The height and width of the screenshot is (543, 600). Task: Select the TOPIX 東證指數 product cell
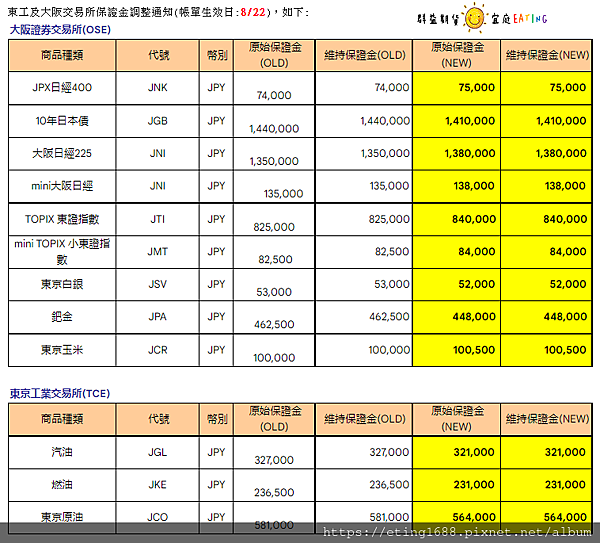(x=62, y=219)
